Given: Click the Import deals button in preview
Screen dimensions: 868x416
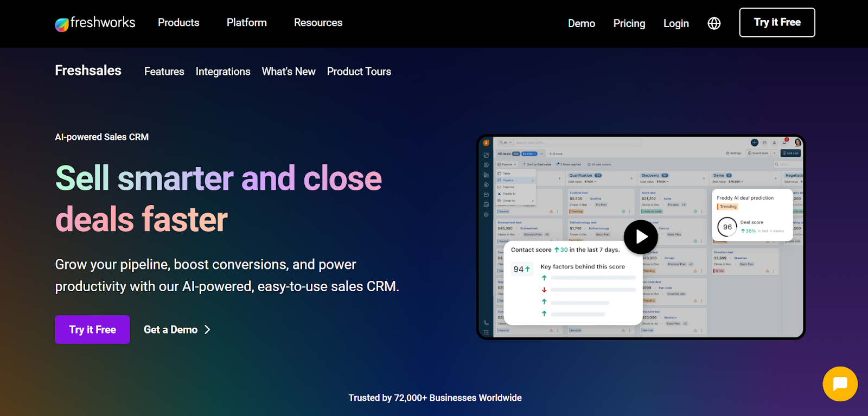Looking at the screenshot, I should [758, 153].
